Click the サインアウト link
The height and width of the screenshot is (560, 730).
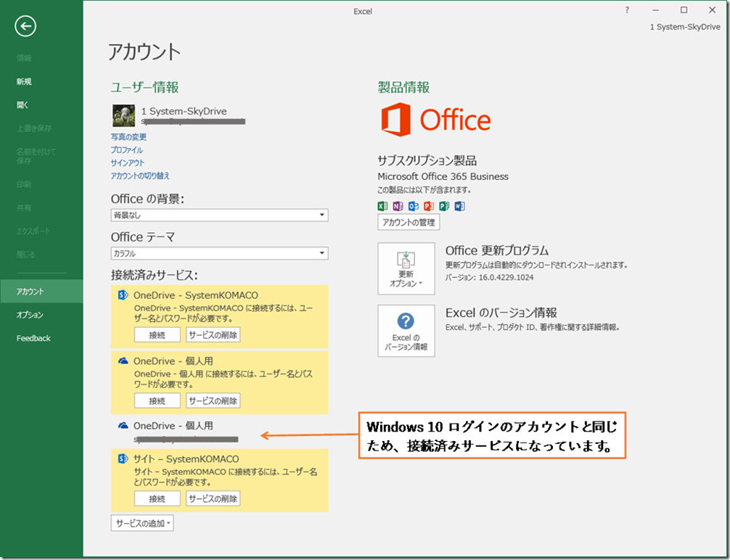click(127, 162)
